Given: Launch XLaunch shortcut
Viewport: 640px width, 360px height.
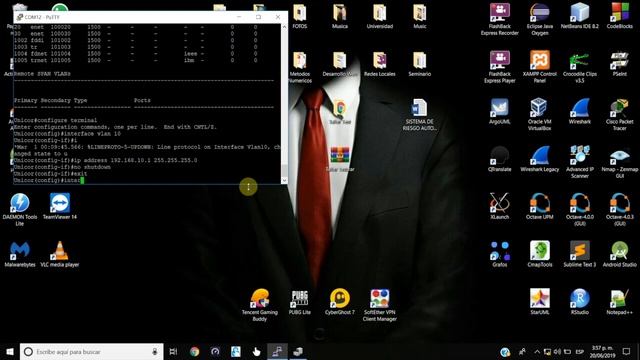Looking at the screenshot, I should [x=500, y=207].
